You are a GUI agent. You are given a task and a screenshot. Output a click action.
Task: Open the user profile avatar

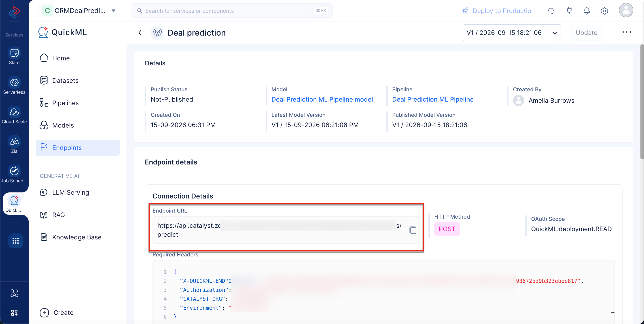626,10
